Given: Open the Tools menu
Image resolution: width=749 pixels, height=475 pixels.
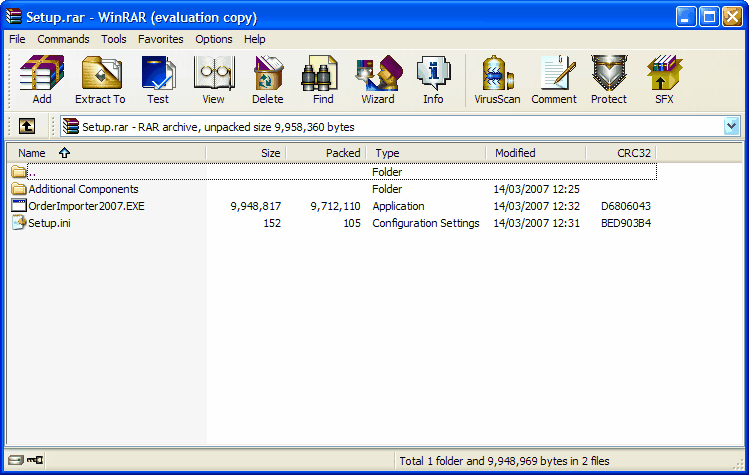Looking at the screenshot, I should (x=114, y=39).
